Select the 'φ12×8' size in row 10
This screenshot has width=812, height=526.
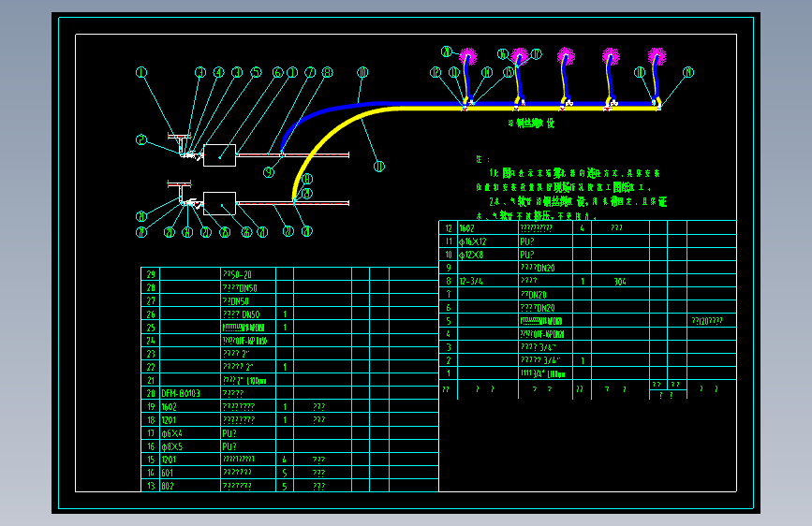(471, 255)
